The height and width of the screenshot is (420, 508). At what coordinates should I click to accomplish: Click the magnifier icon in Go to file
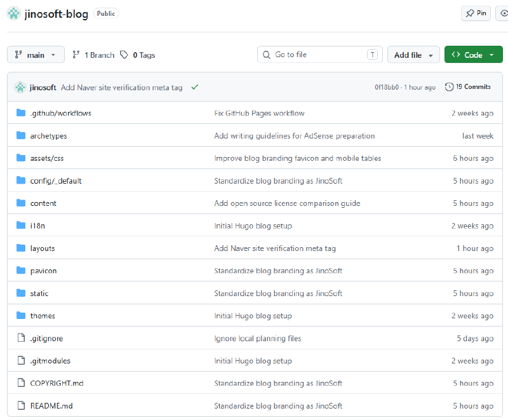(x=266, y=55)
